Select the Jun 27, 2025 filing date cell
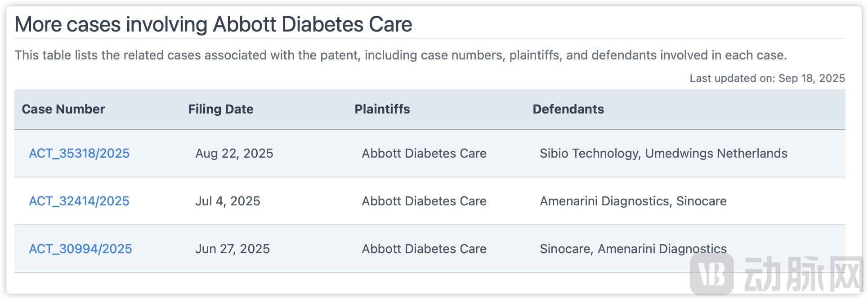868x300 pixels. [233, 249]
